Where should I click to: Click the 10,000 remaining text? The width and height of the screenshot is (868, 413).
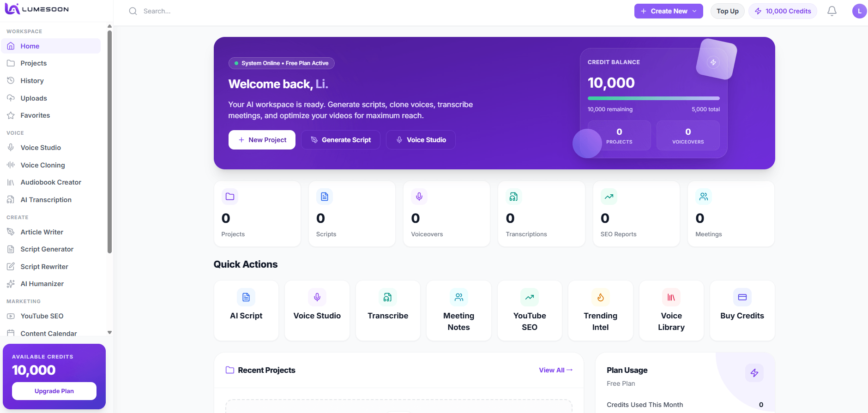(610, 109)
